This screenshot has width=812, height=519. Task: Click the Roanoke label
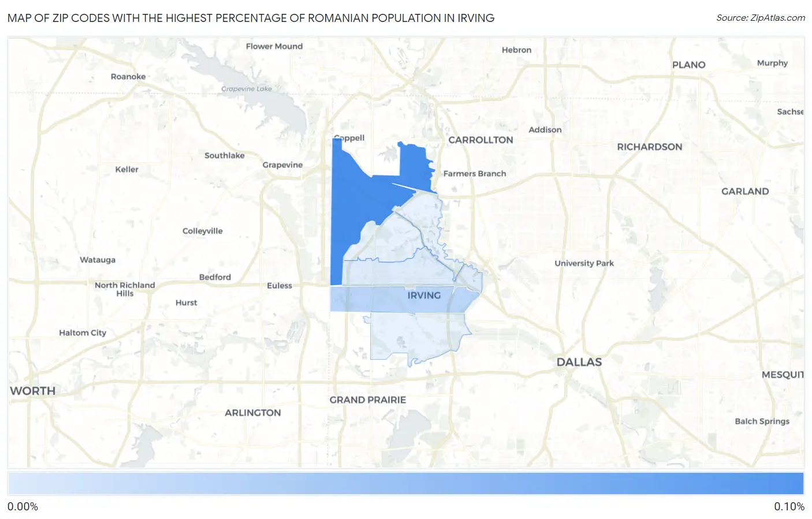pos(128,76)
